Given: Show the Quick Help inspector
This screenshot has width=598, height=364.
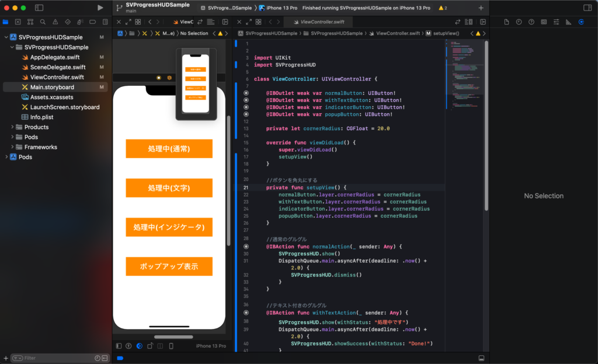Looking at the screenshot, I should pos(531,22).
